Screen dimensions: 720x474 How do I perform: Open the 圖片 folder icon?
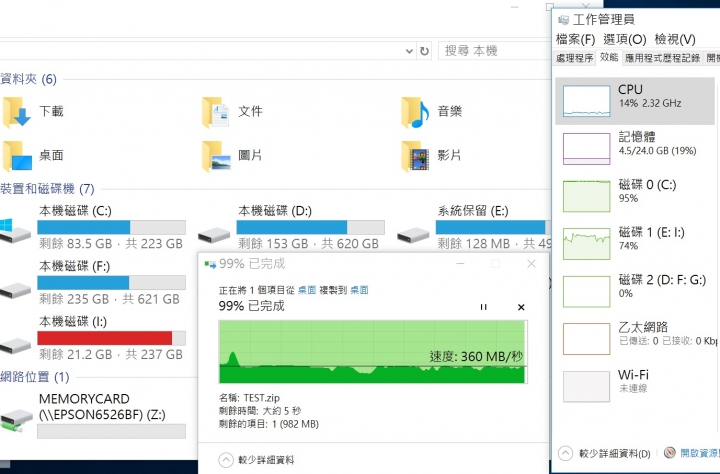[x=216, y=156]
